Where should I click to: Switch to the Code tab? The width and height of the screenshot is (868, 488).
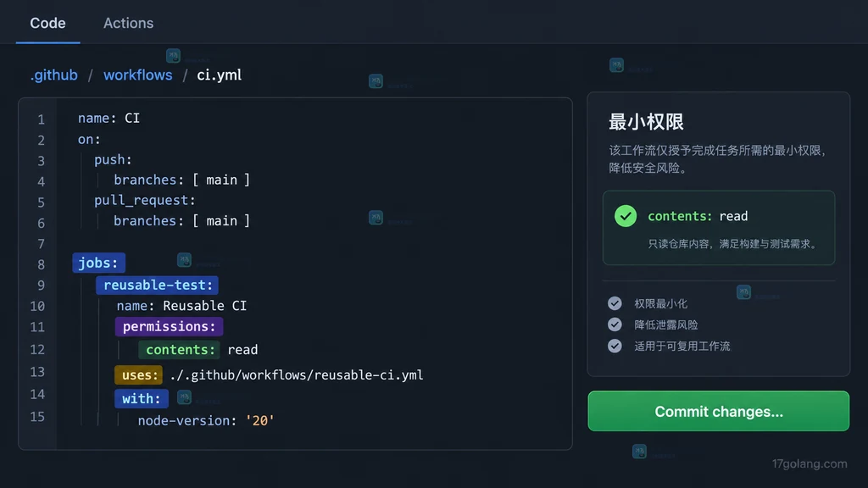[x=47, y=23]
